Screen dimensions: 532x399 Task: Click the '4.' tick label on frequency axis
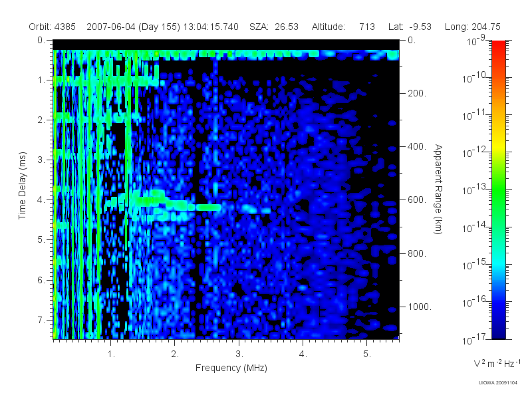click(303, 354)
